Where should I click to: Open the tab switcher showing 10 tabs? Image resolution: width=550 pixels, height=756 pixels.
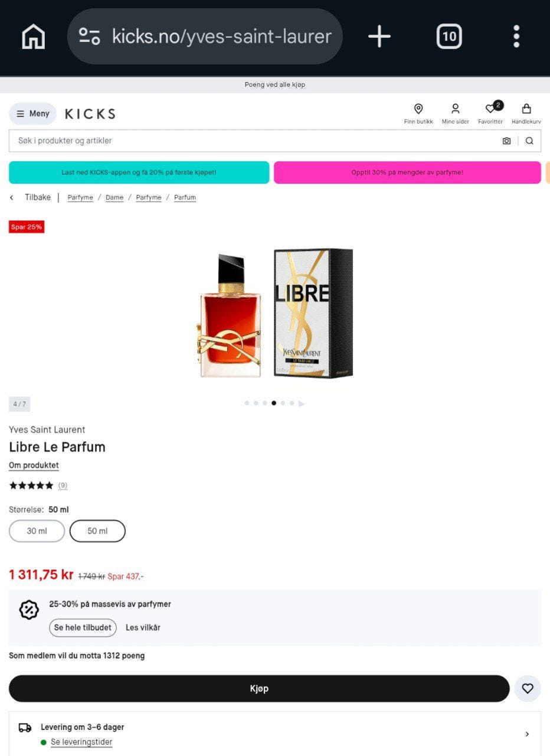[449, 37]
